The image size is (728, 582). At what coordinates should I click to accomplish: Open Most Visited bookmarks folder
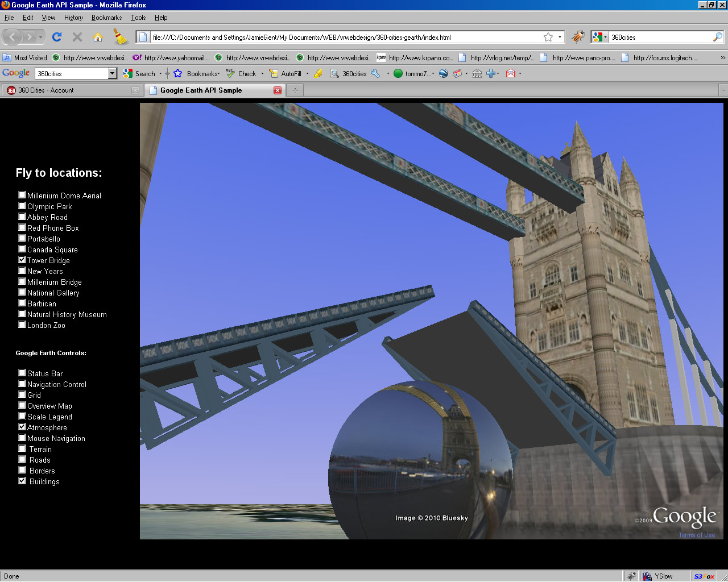coord(24,57)
